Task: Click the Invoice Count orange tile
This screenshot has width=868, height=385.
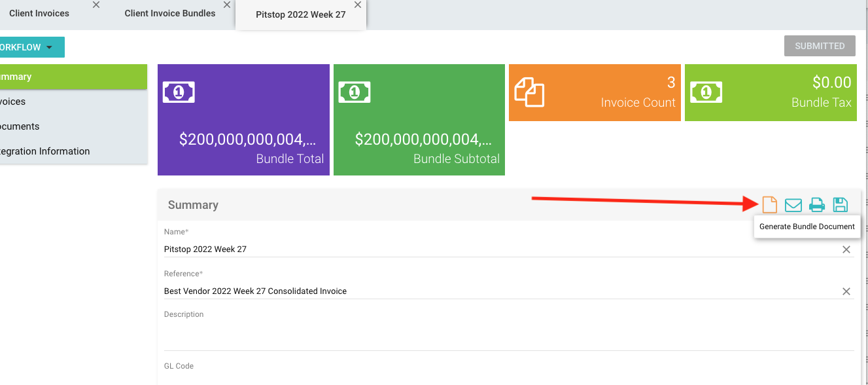Action: coord(595,92)
